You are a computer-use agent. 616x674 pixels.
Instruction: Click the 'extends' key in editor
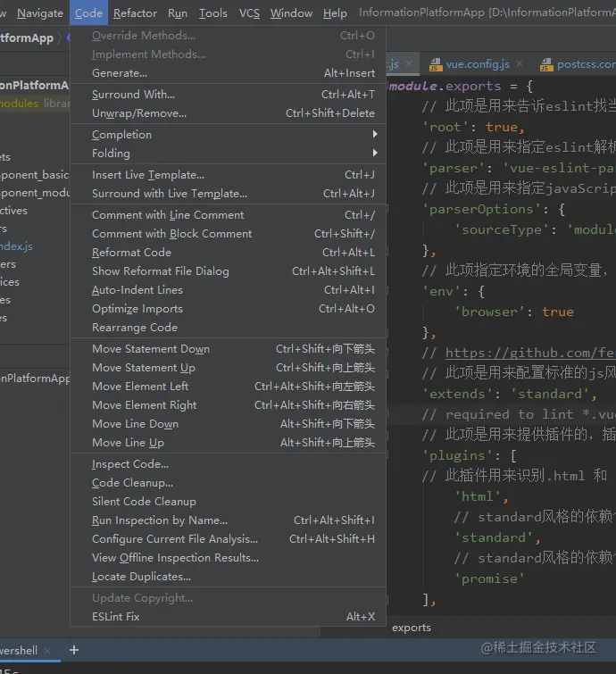457,394
